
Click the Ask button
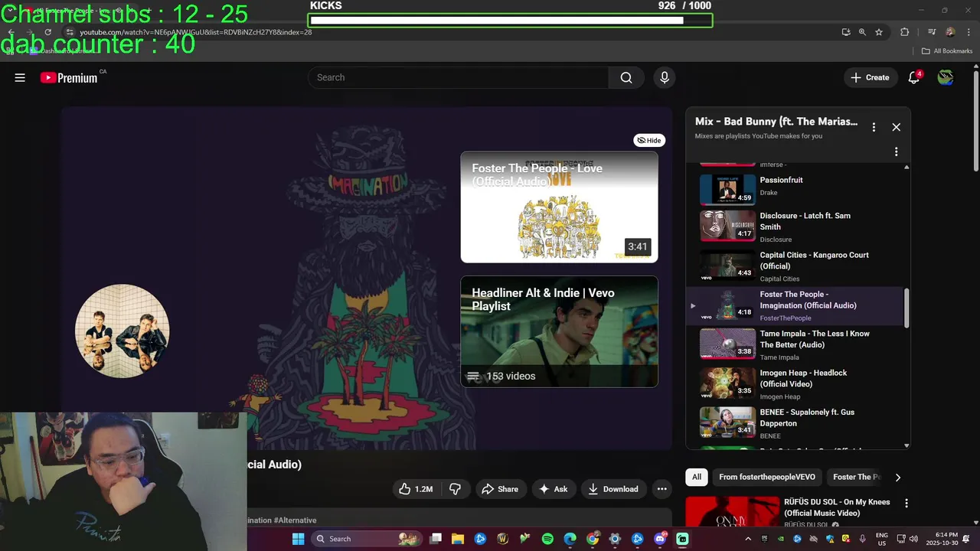[x=554, y=489]
